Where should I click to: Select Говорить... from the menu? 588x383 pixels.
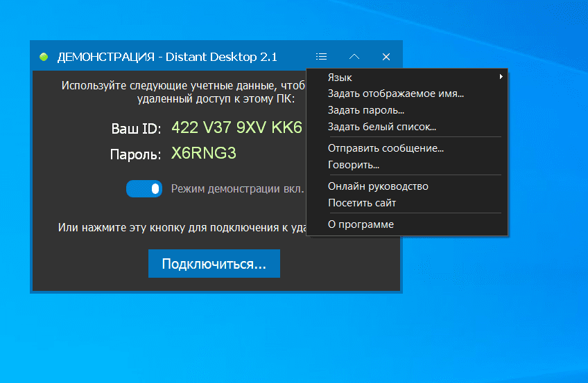pyautogui.click(x=407, y=165)
